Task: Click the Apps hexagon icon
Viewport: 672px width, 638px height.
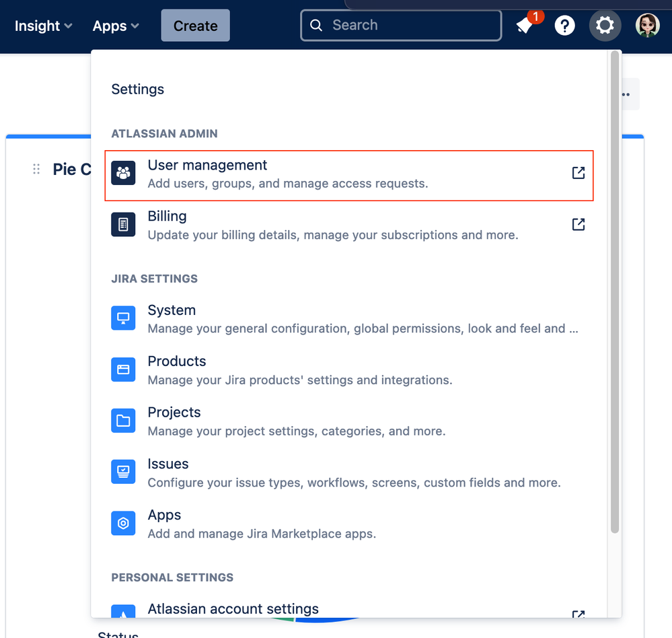Action: pos(123,523)
